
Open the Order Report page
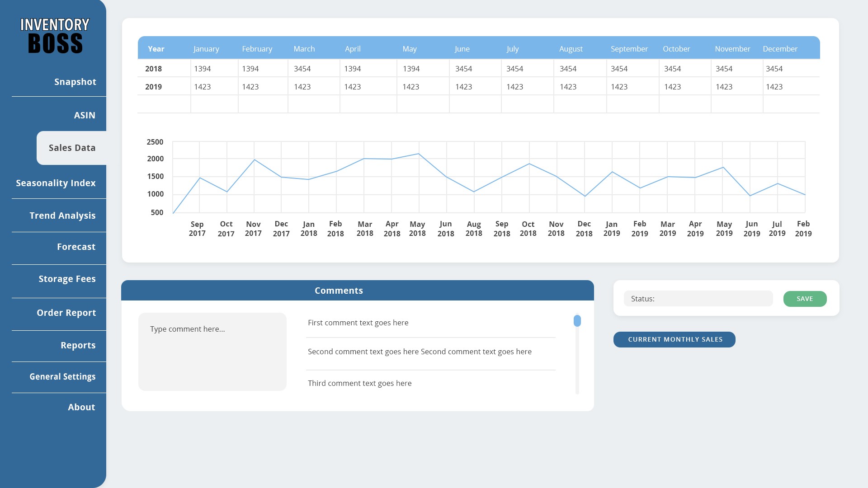click(66, 313)
